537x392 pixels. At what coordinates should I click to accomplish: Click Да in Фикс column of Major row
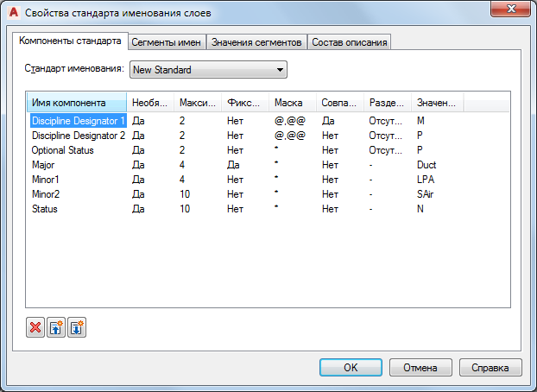[x=233, y=165]
